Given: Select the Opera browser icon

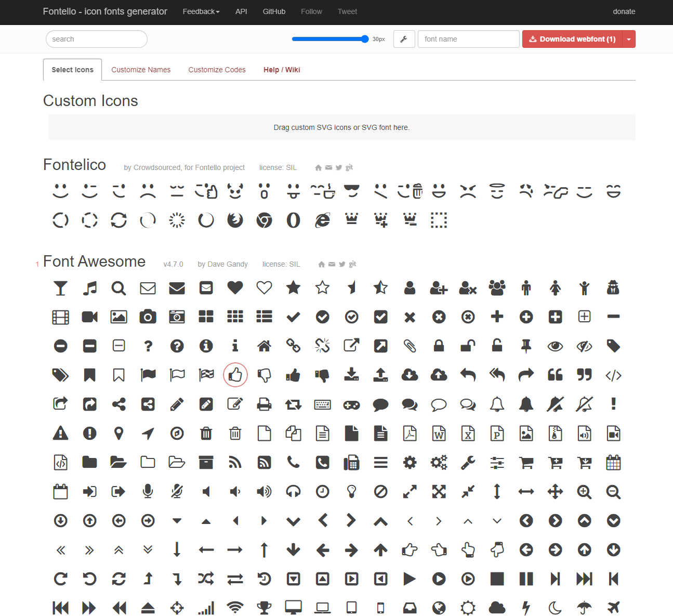Looking at the screenshot, I should click(x=294, y=220).
